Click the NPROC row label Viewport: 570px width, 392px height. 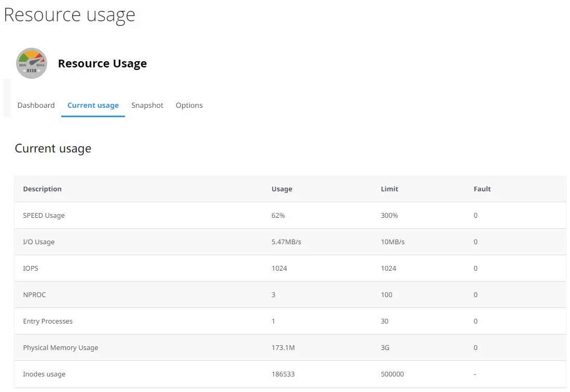[34, 295]
